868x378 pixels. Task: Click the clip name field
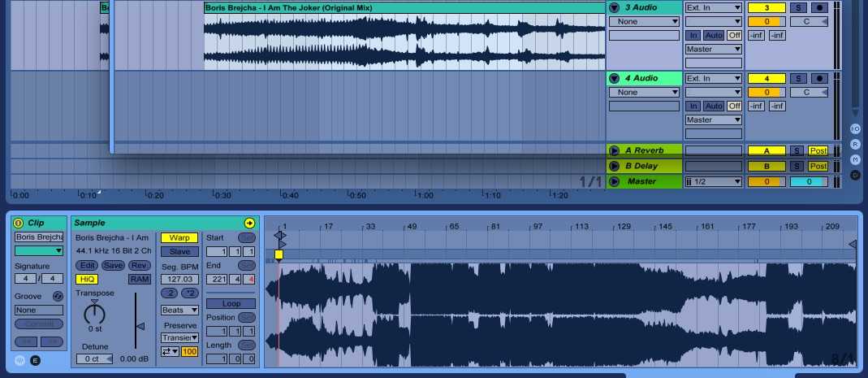pos(39,237)
